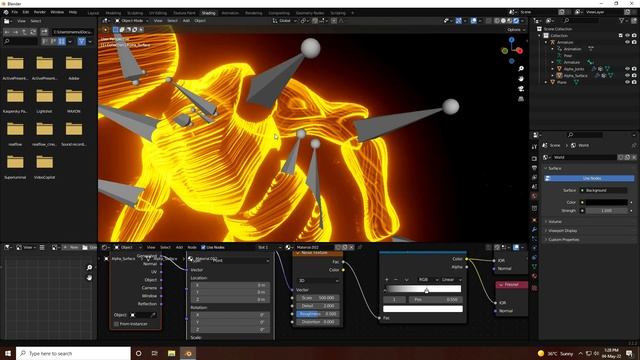Screen dimensions: 640x360
Task: Click the file browser refresh icon
Action: (33, 32)
